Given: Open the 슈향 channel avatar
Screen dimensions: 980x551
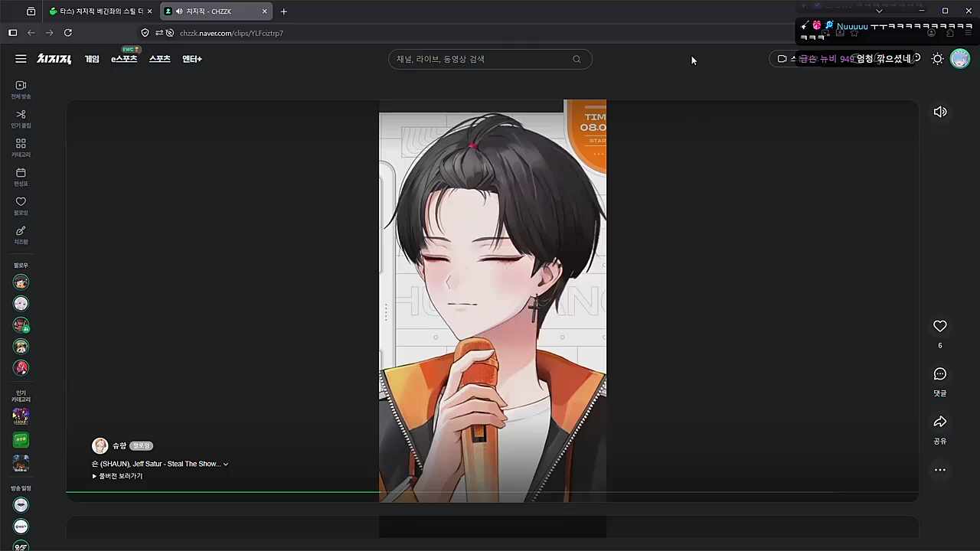Looking at the screenshot, I should pos(100,446).
